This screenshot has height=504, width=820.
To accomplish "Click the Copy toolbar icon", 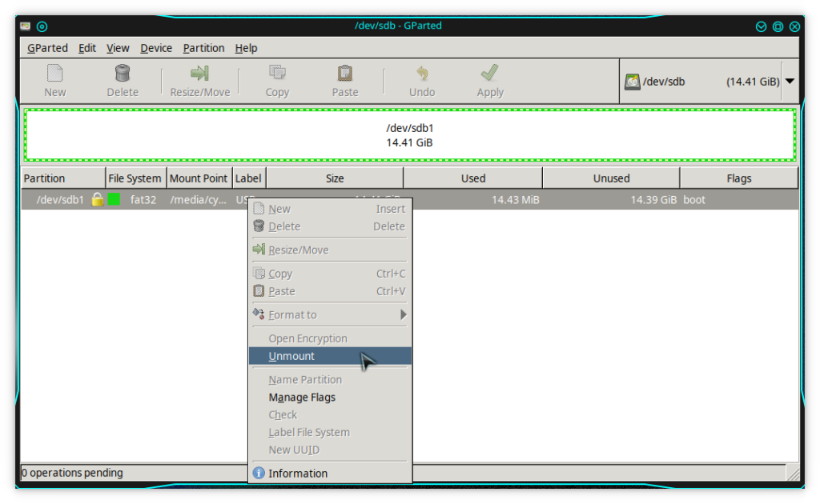I will point(277,74).
